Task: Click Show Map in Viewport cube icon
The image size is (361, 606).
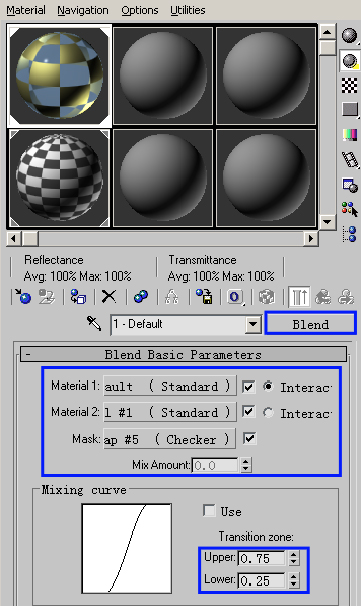Action: 267,297
